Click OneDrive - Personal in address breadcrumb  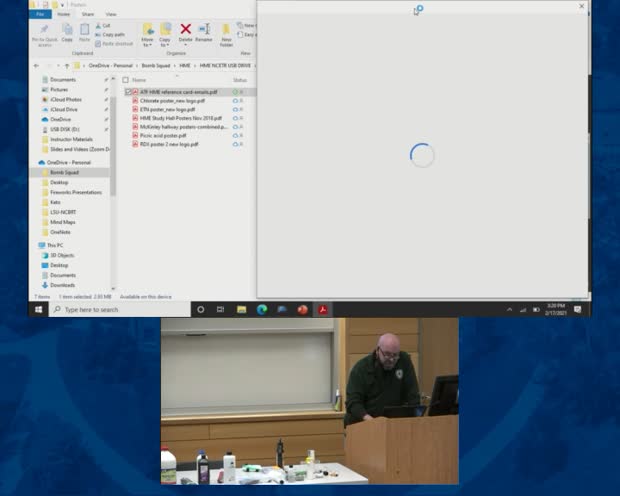pyautogui.click(x=110, y=66)
